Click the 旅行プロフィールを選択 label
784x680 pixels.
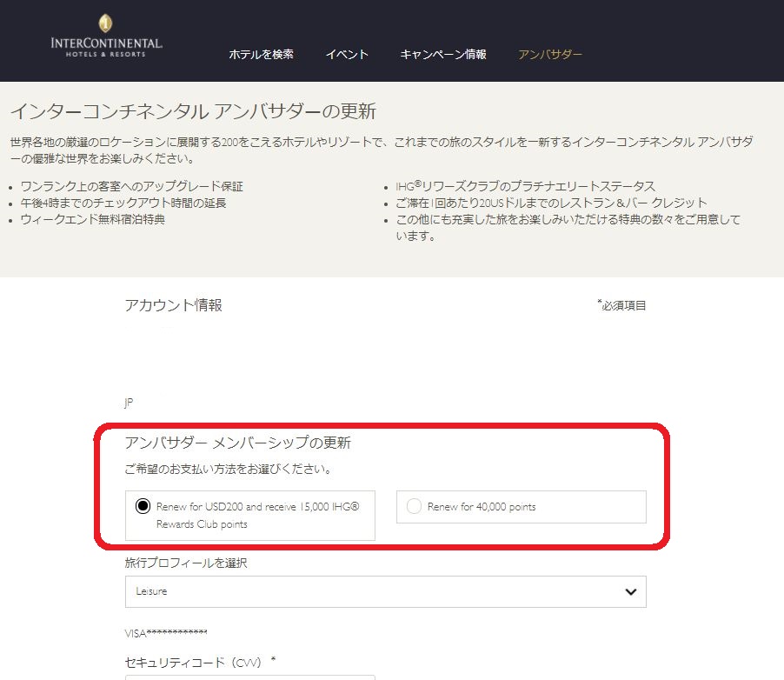186,563
